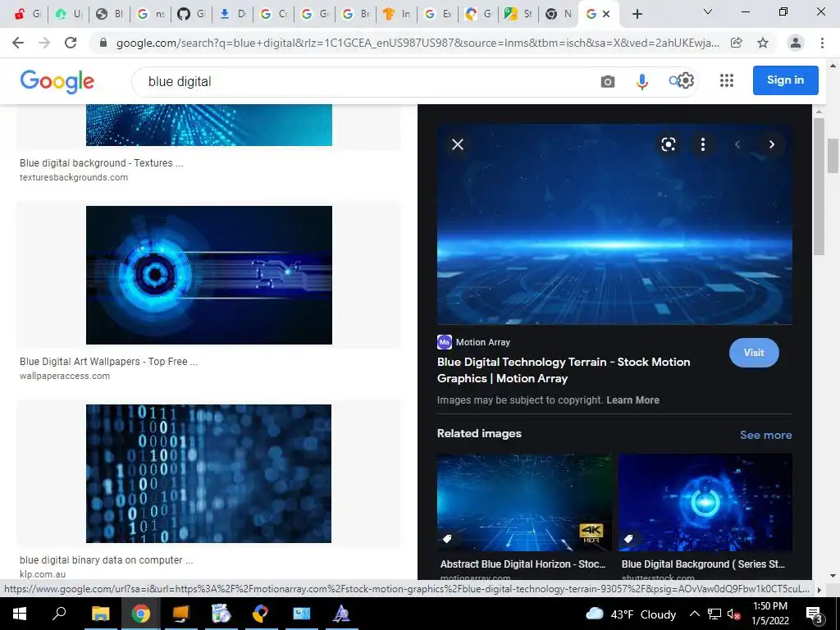Open the weather widget showing 43°F Cloudy
Image resolution: width=840 pixels, height=630 pixels.
[x=631, y=614]
